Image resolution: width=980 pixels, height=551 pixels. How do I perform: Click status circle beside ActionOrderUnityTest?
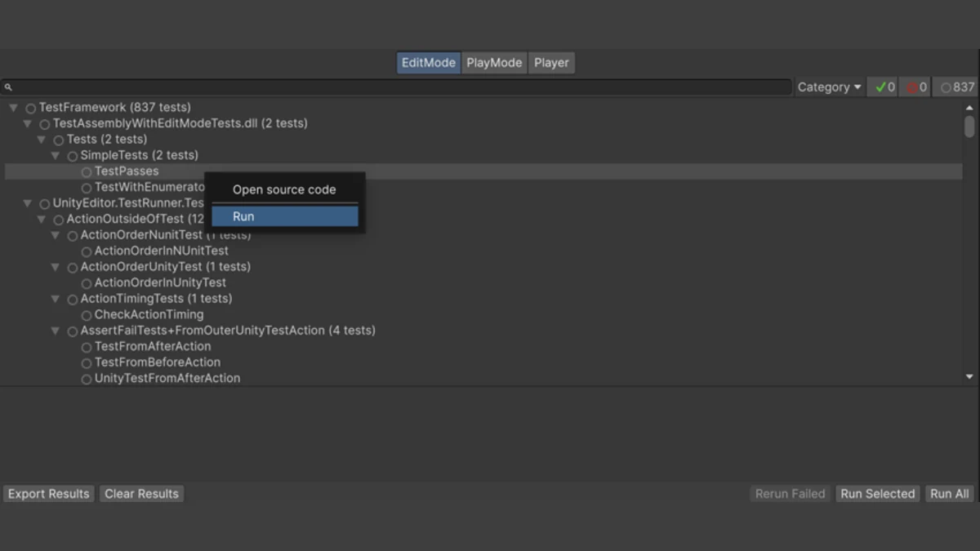[73, 268]
